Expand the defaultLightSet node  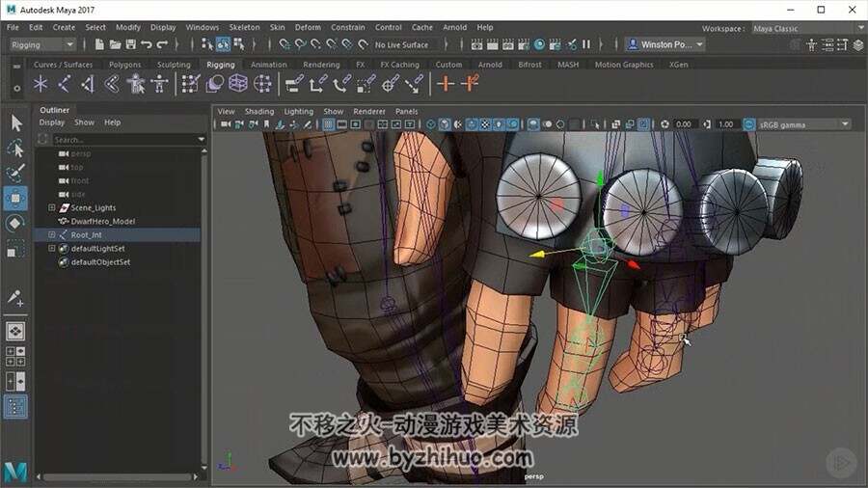[x=51, y=249]
